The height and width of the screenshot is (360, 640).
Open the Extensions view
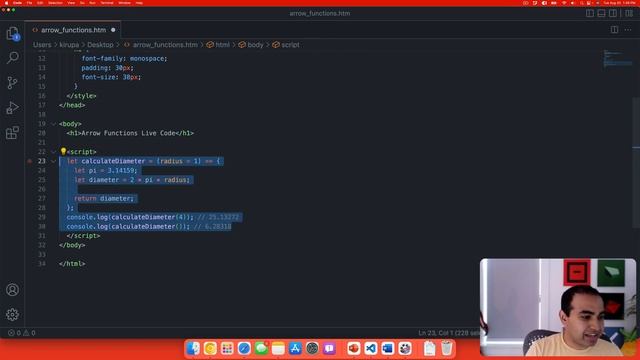13,133
